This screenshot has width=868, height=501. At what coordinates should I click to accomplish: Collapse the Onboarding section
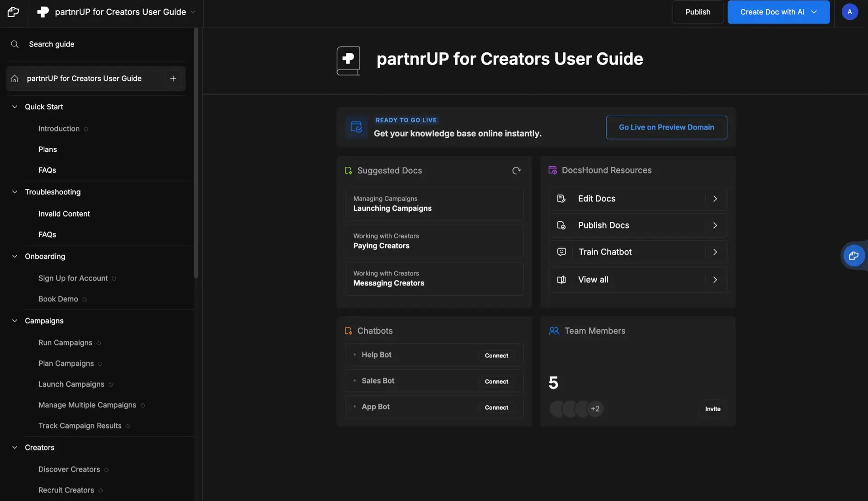[x=14, y=256]
